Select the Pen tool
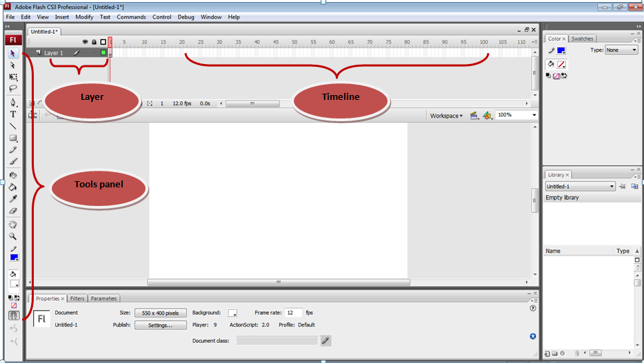 (13, 103)
